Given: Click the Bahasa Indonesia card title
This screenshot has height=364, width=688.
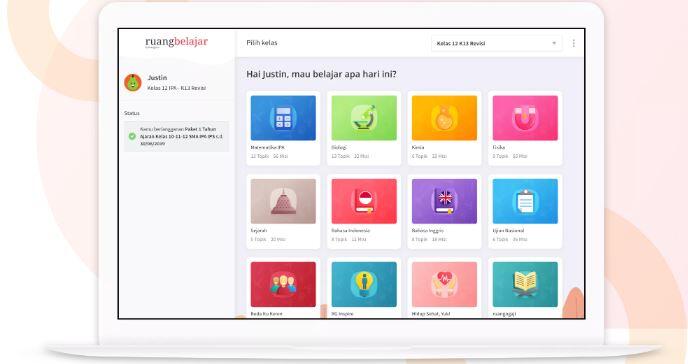Looking at the screenshot, I should click(x=351, y=231).
